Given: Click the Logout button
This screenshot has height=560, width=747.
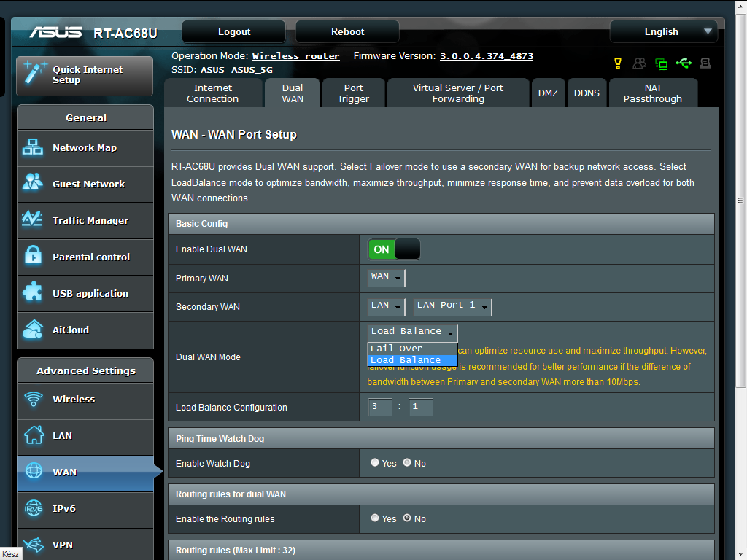Looking at the screenshot, I should 234,31.
